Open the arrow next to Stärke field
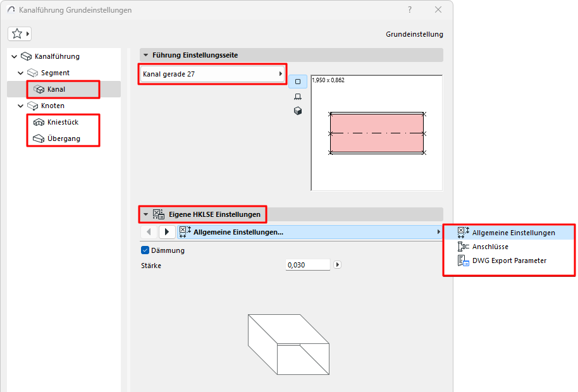The image size is (578, 392). [337, 265]
